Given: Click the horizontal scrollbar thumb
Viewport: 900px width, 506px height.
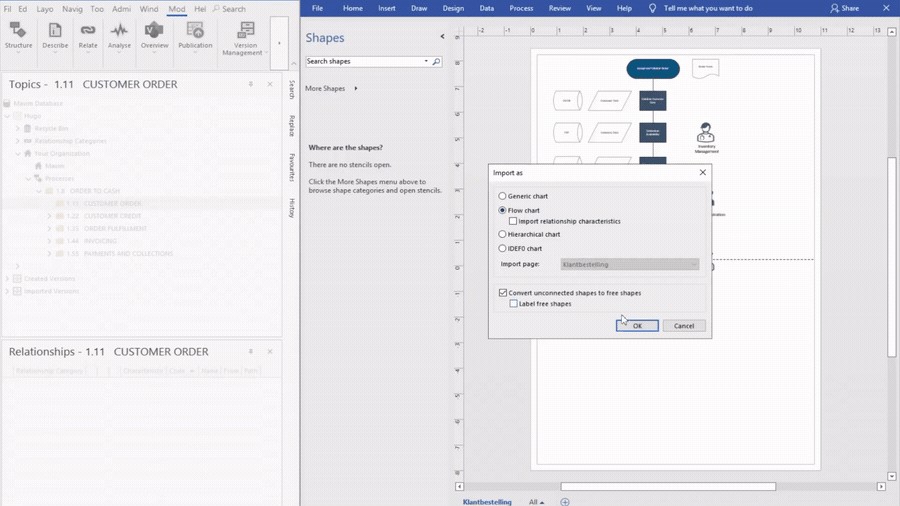Looking at the screenshot, I should click(x=668, y=486).
